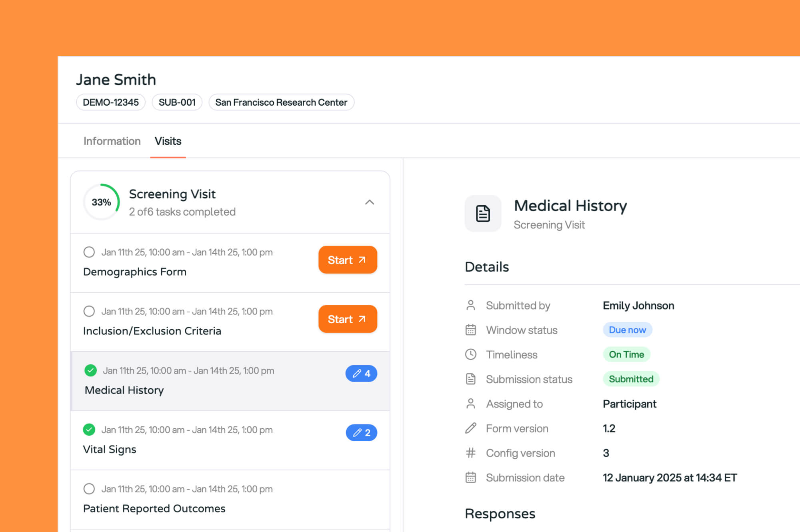Click the Submitted by person icon
The height and width of the screenshot is (532, 800).
(471, 305)
